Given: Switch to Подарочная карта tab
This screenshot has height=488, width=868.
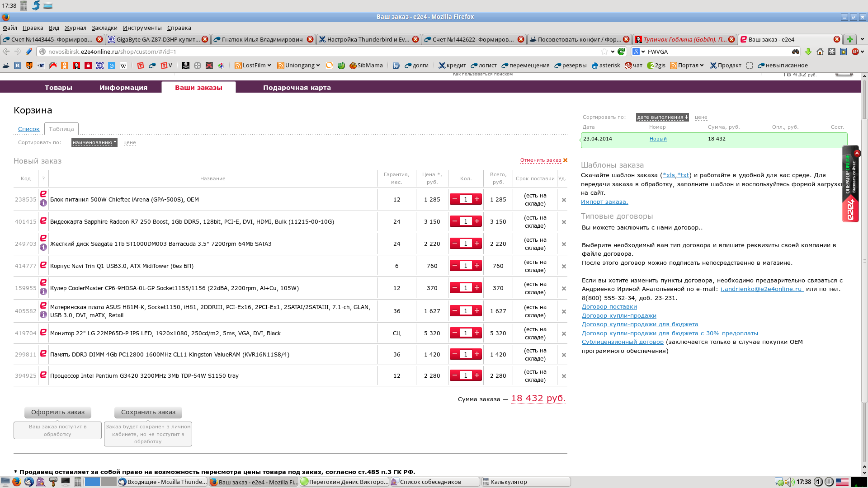Looking at the screenshot, I should [x=297, y=88].
